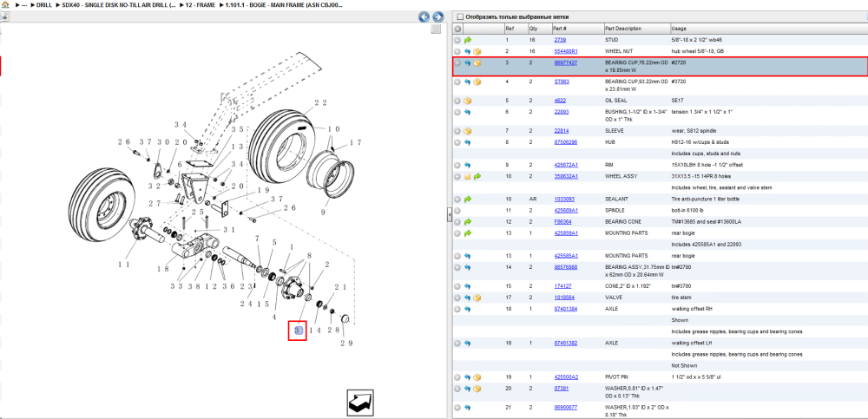Toggle the selection circle for SPINDLE row
The height and width of the screenshot is (419, 868).
(457, 210)
